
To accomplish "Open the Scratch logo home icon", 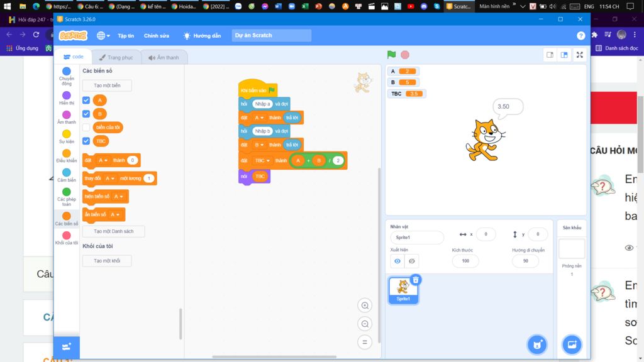I will (73, 36).
